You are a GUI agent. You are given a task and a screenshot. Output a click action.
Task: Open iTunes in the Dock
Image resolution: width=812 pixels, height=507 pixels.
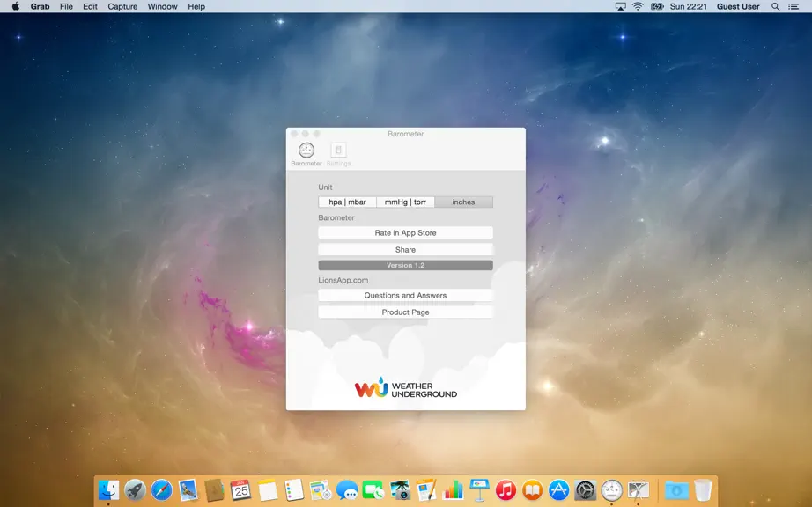click(x=506, y=489)
